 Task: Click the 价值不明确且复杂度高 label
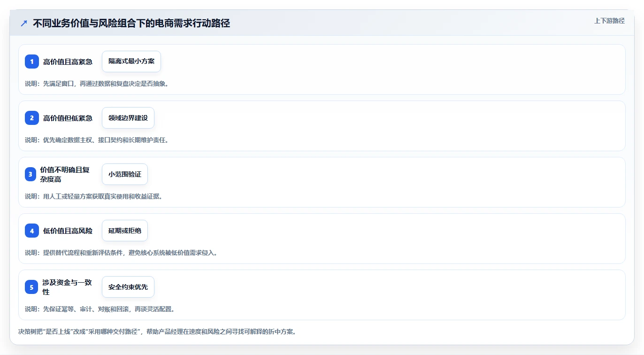click(x=65, y=174)
